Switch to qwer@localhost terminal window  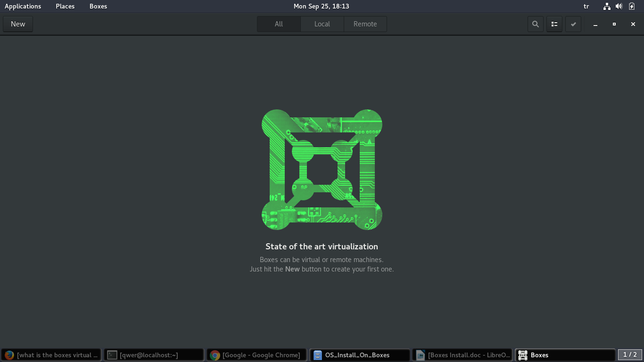[x=154, y=355]
